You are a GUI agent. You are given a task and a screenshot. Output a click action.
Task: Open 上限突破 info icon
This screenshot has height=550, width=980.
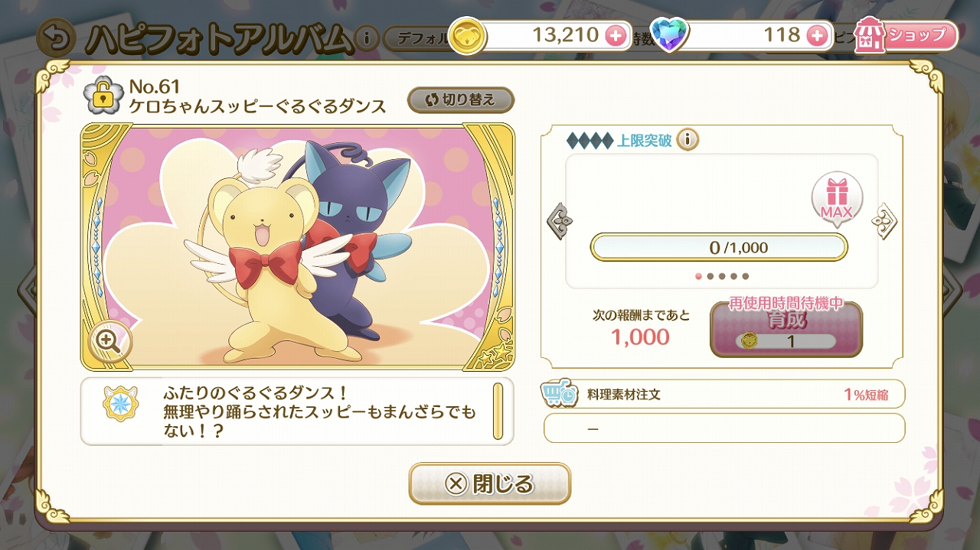(x=688, y=140)
